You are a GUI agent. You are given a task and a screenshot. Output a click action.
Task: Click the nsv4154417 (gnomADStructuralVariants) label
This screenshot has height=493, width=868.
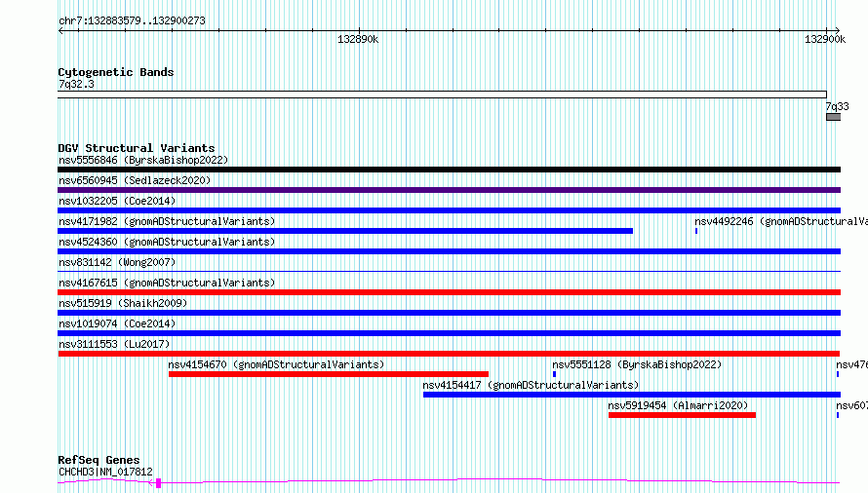[531, 385]
